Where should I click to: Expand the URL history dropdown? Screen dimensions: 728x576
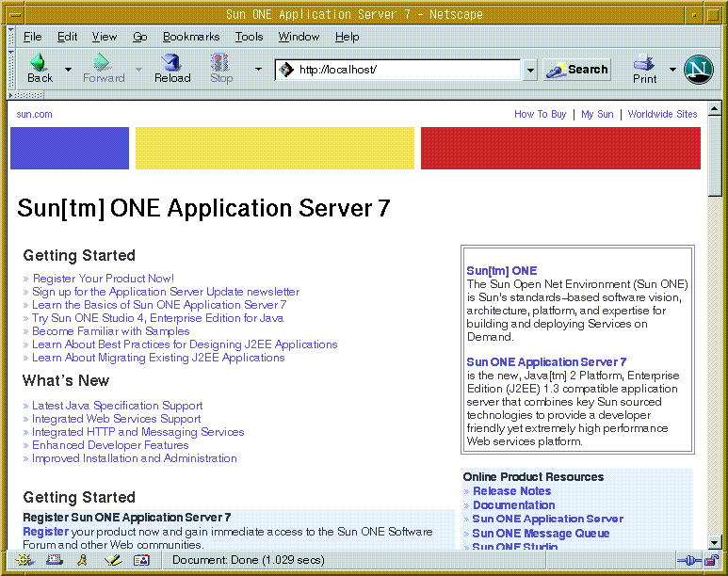[x=530, y=70]
